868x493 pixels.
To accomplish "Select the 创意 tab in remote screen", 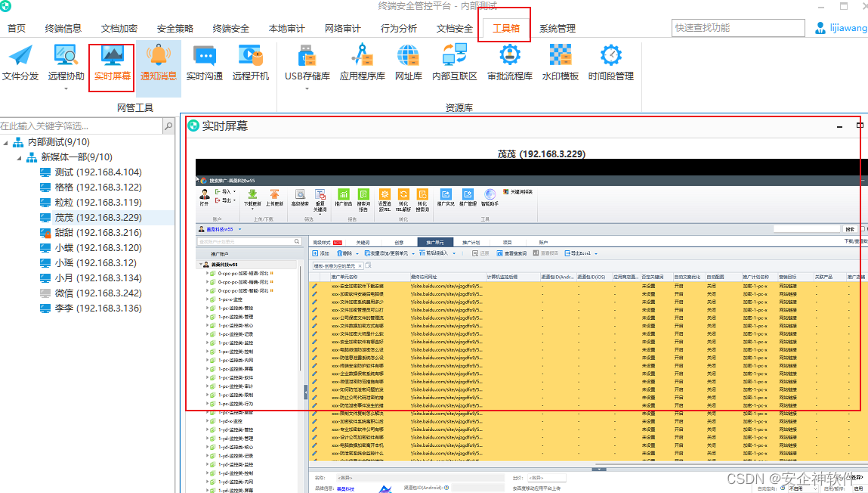I will coord(399,243).
